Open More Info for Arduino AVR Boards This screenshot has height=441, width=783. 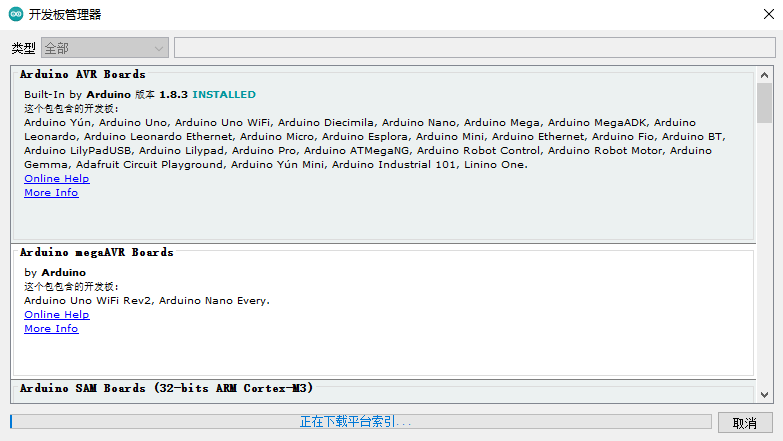(x=51, y=192)
